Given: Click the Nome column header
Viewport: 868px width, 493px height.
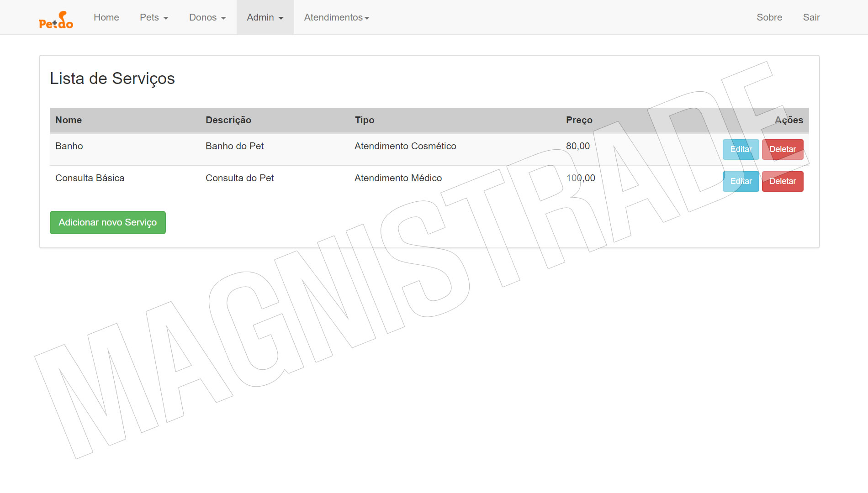Looking at the screenshot, I should (69, 120).
